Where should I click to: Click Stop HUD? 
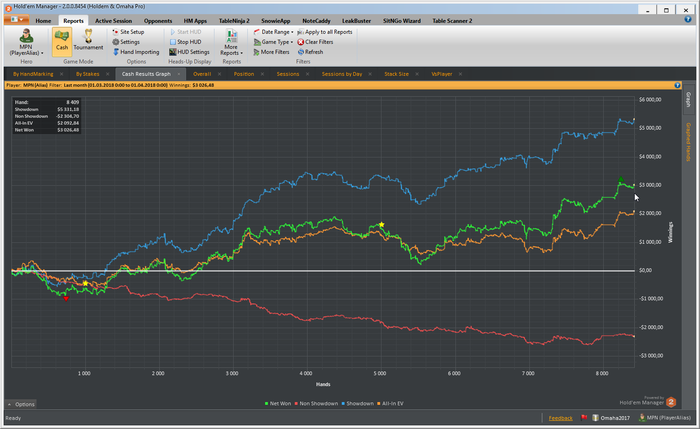(x=185, y=42)
